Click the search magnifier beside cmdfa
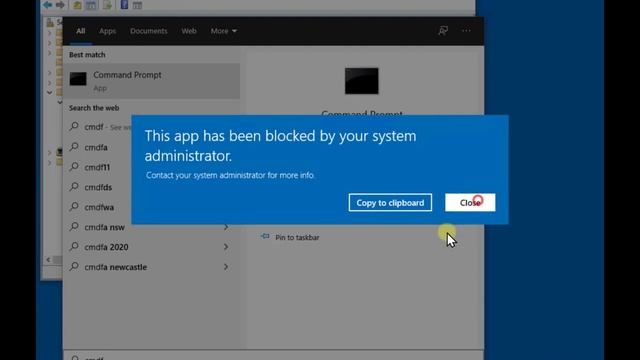This screenshot has height=360, width=640. click(x=74, y=147)
